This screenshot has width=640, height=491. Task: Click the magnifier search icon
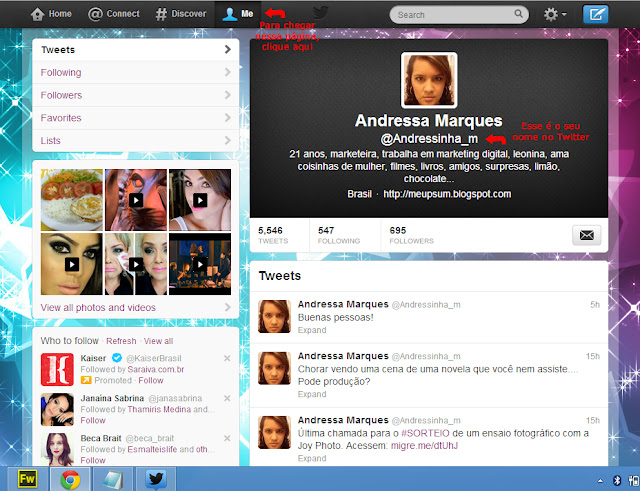click(x=518, y=14)
